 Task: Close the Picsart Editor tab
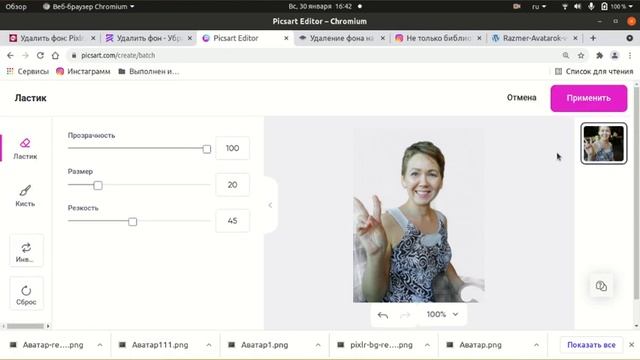coord(286,38)
